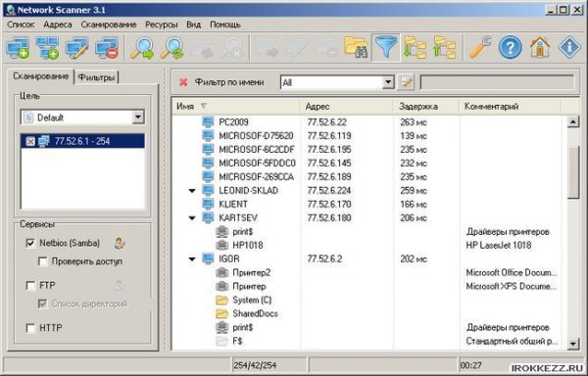This screenshot has height=376, width=588.
Task: Enable the HTTP service checkbox
Action: [30, 328]
